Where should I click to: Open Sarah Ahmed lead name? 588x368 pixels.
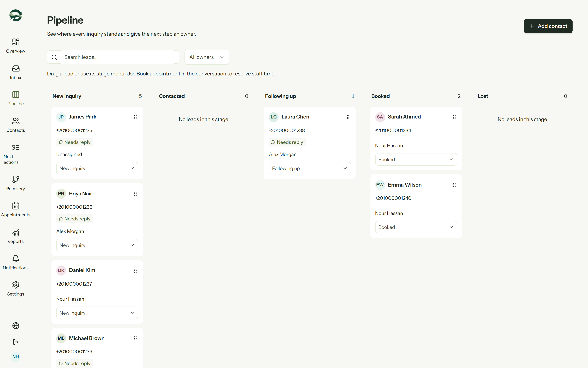404,117
